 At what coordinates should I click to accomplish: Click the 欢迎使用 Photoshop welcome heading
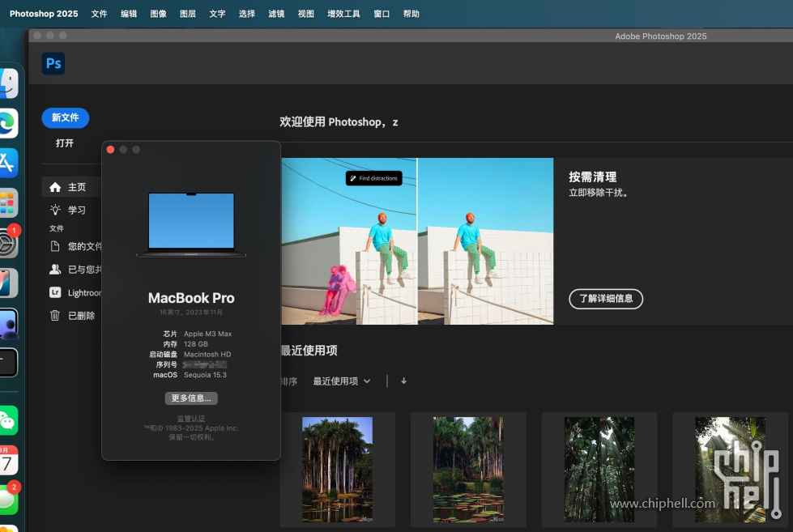(339, 122)
